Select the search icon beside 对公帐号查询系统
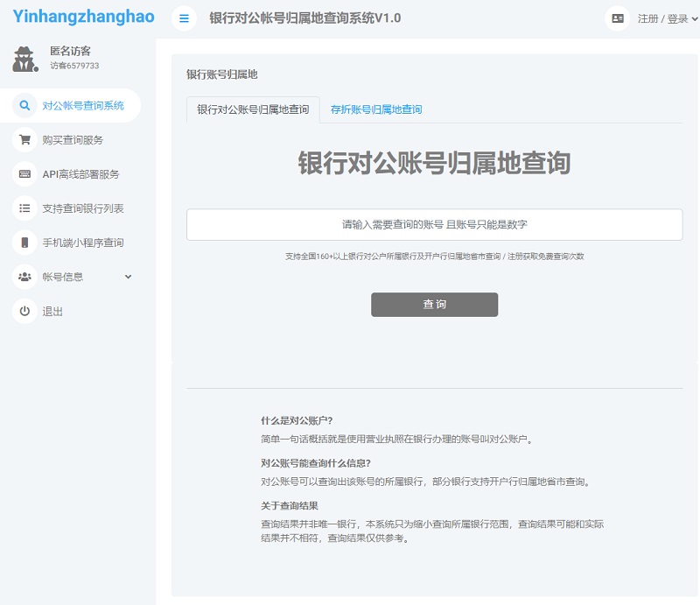 pyautogui.click(x=24, y=105)
